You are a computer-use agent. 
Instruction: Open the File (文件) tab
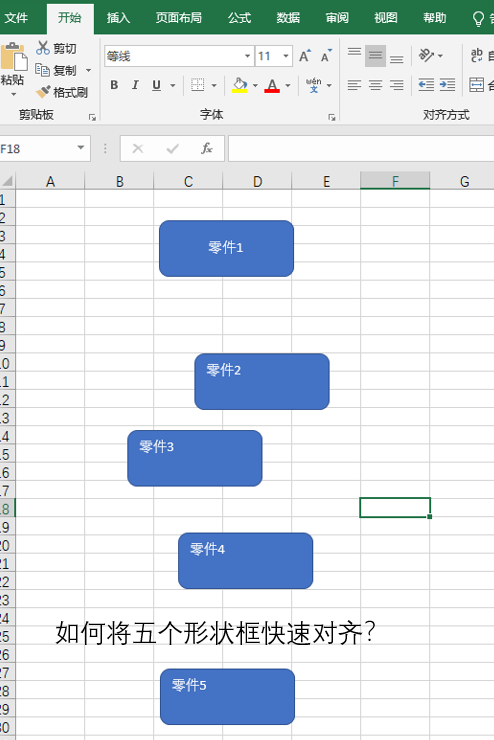[16, 18]
